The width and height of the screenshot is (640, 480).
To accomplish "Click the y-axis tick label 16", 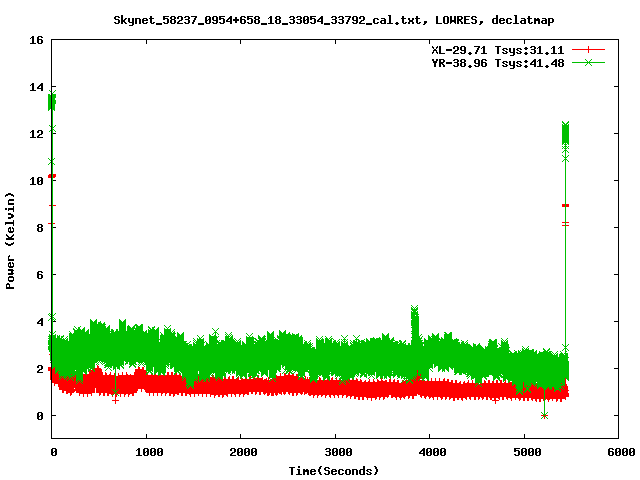I will click(36, 40).
